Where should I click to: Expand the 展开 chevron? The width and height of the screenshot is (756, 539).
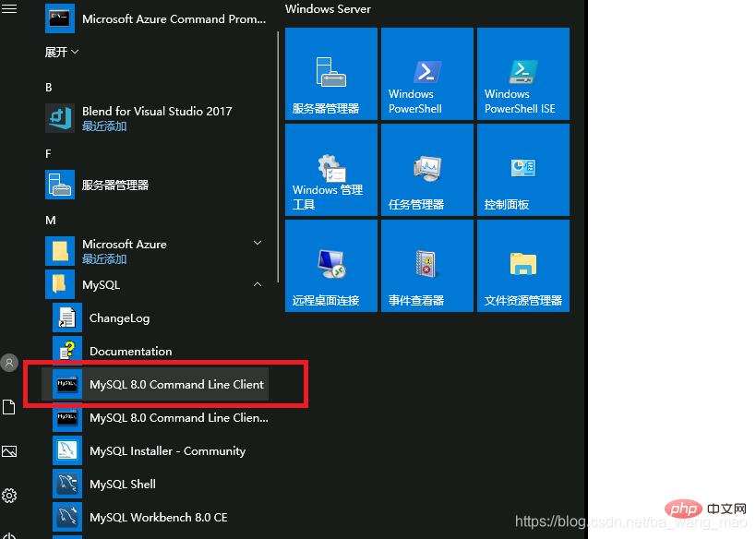coord(75,51)
